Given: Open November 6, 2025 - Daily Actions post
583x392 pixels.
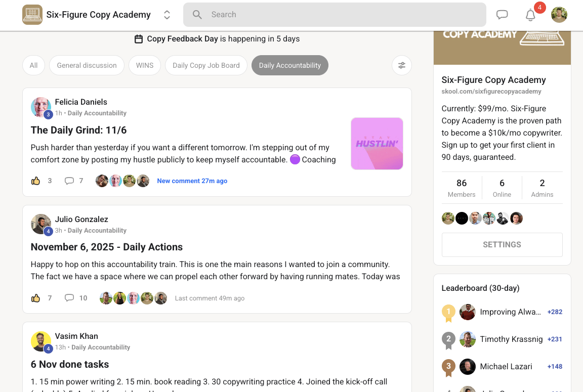Looking at the screenshot, I should click(107, 247).
